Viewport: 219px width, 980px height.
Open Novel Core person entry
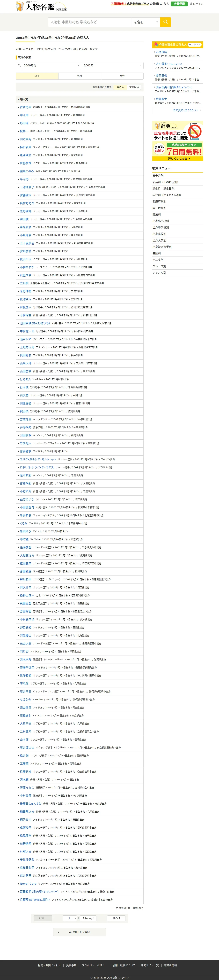pos(28,884)
